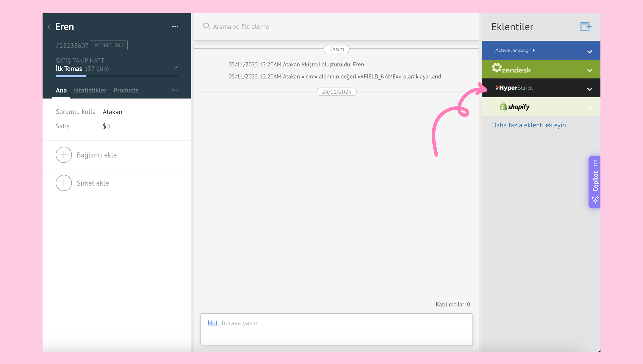
Task: Open the Copilot side panel
Action: pyautogui.click(x=595, y=182)
